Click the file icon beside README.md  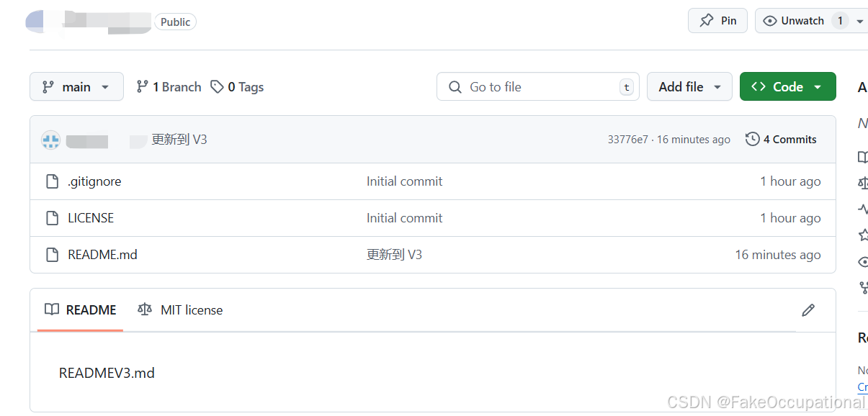coord(52,255)
